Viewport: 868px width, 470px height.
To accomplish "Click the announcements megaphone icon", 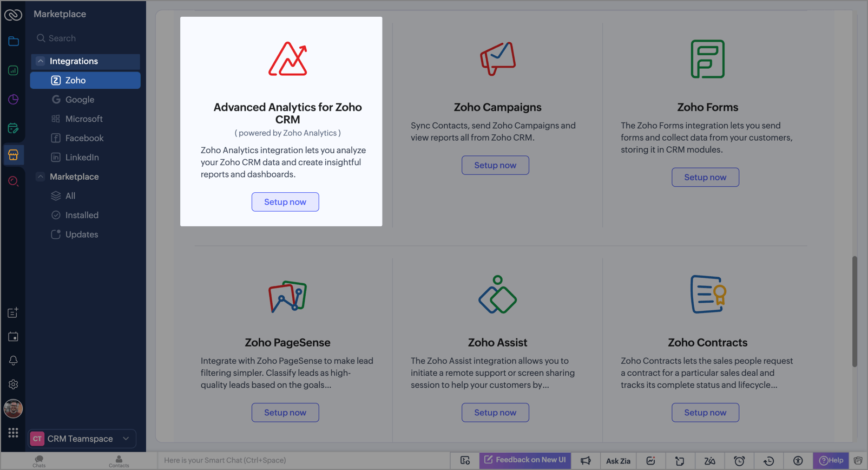I will pos(586,461).
